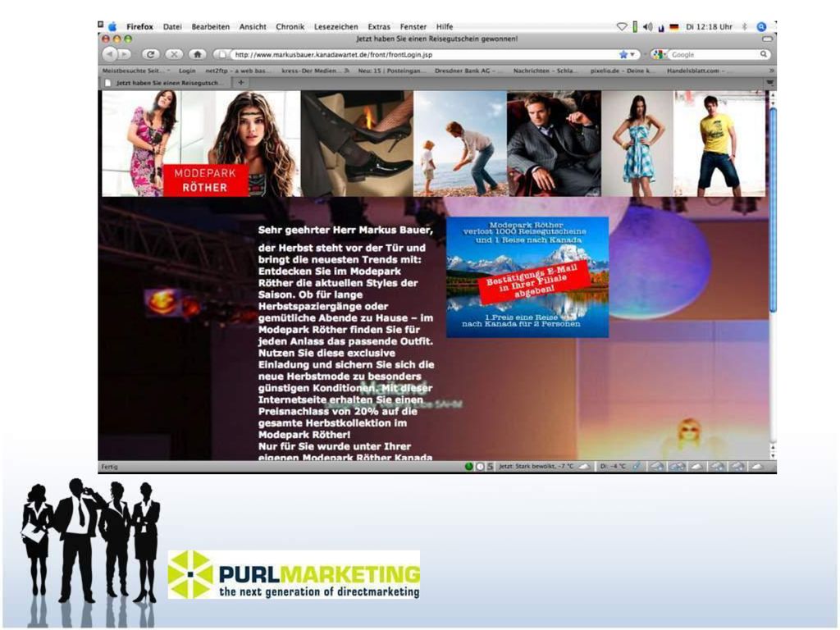Screen dimensions: 840x630
Task: Reload the page with the refresh button
Action: click(x=151, y=54)
